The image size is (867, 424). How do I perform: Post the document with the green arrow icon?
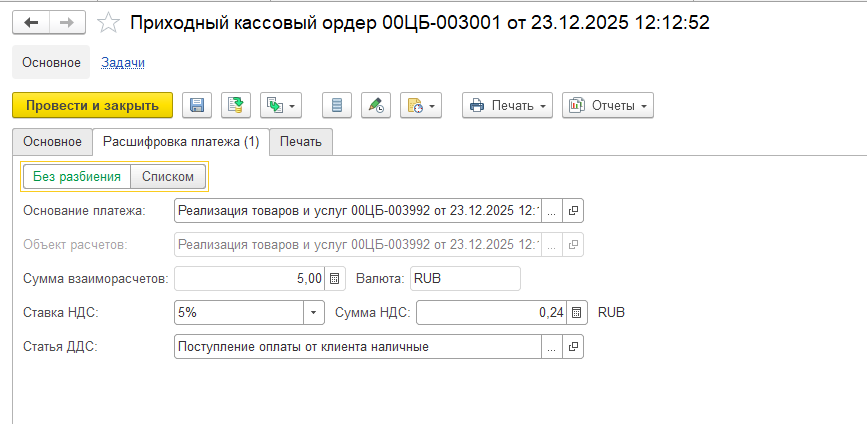[x=236, y=105]
